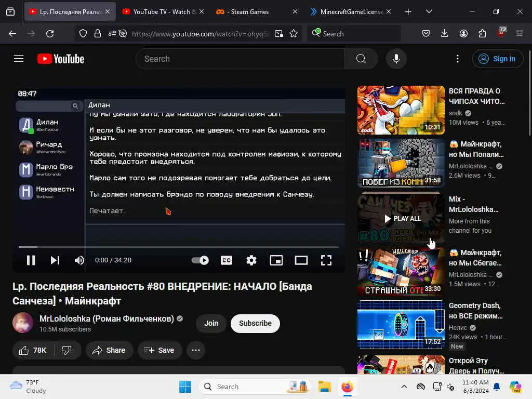Skip to next video
532x399 pixels.
55,260
